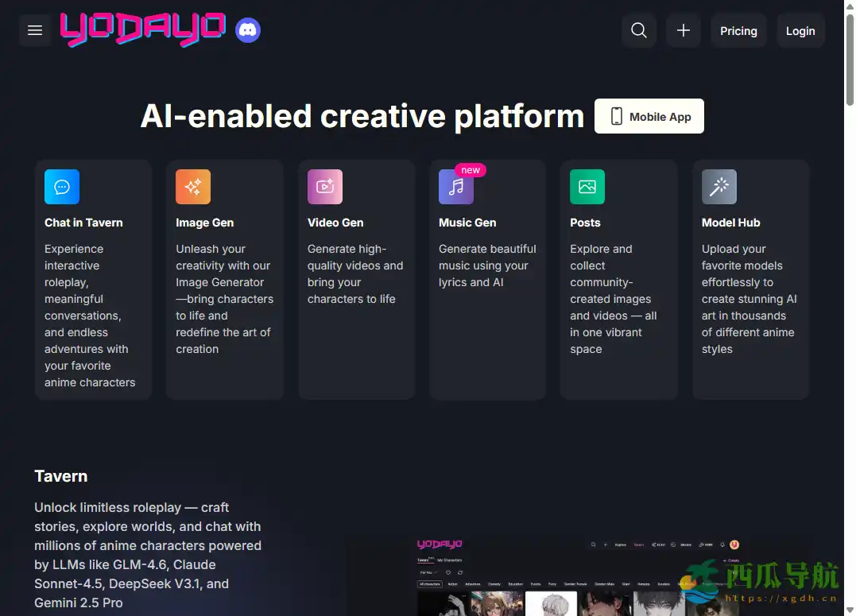The height and width of the screenshot is (616, 856).
Task: Open the Mobile App link
Action: pyautogui.click(x=649, y=116)
